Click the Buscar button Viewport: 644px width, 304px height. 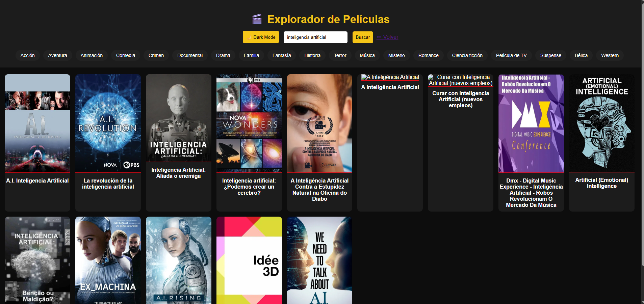pos(363,37)
